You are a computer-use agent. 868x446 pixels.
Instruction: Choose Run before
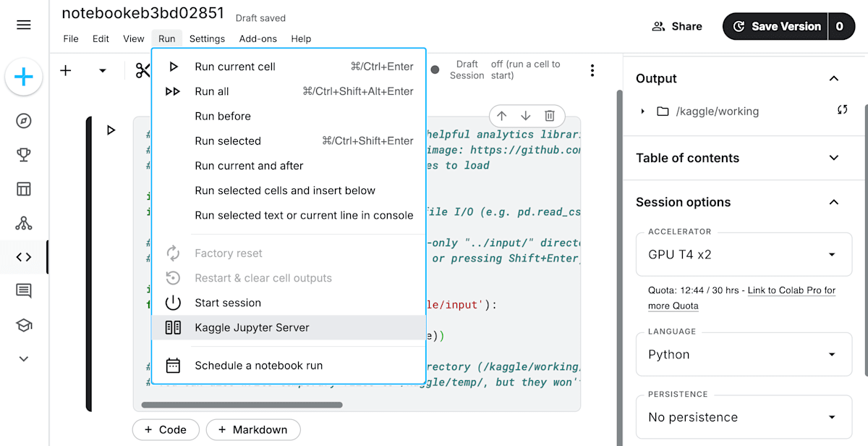point(289,116)
